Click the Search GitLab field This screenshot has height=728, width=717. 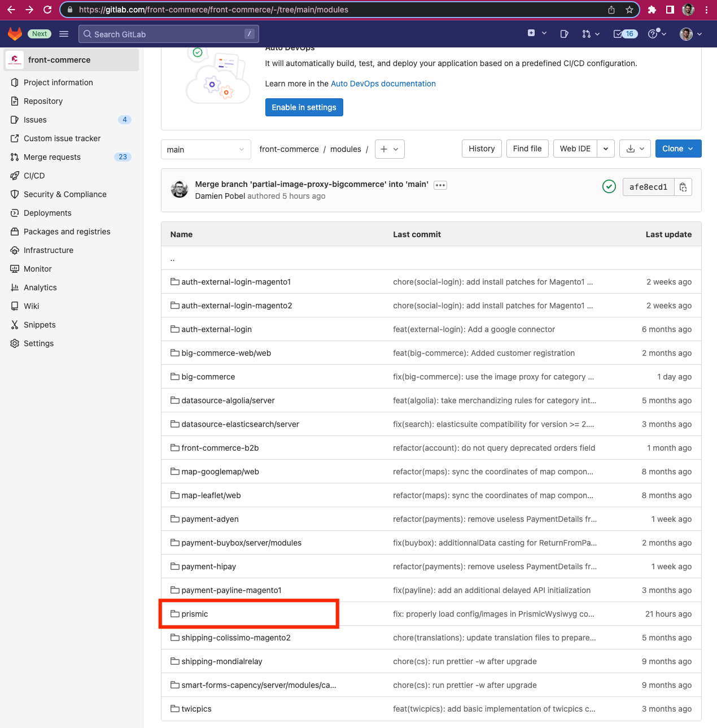click(x=169, y=34)
